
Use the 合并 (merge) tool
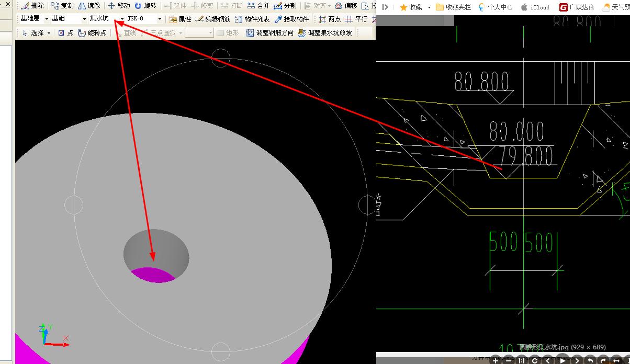point(258,6)
